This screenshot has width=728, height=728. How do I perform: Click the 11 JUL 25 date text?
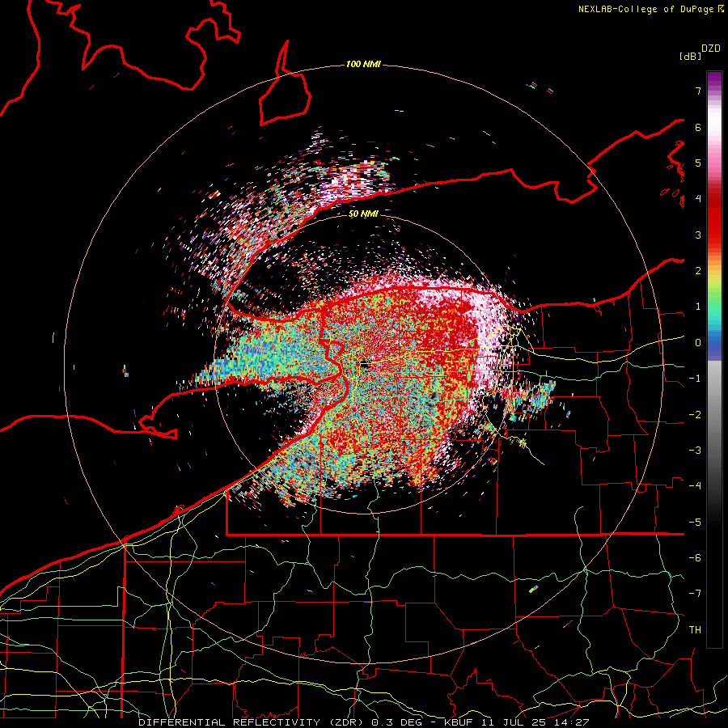click(515, 722)
